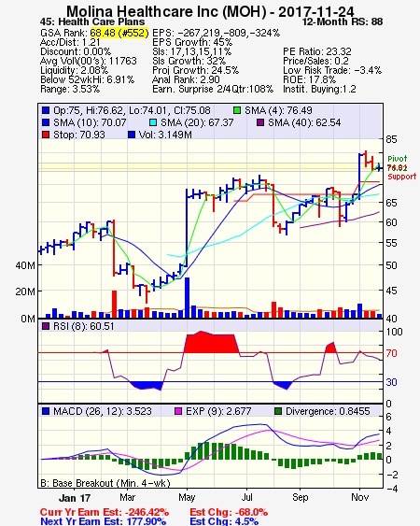Click the 'EPS Growth: 45%' text
The image size is (420, 526).
pos(192,42)
